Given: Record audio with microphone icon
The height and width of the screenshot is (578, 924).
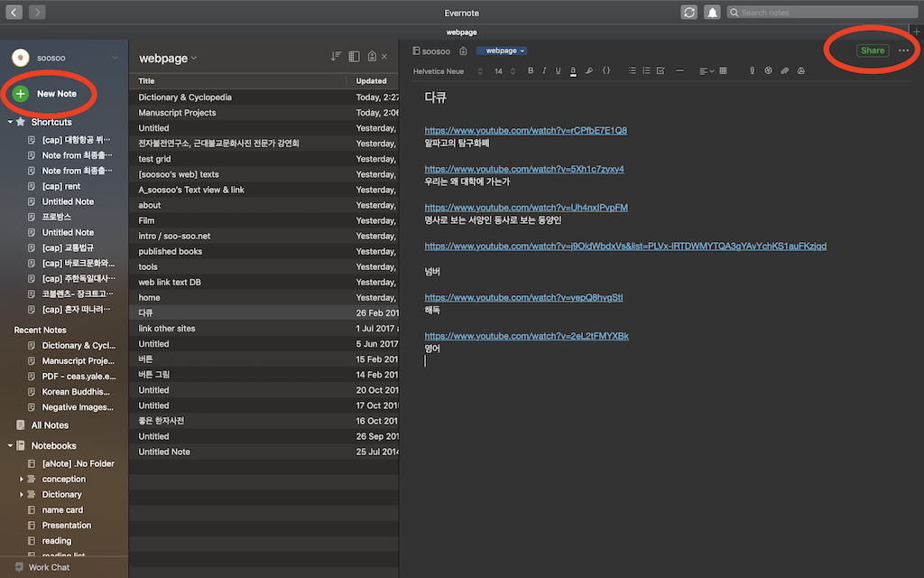Looking at the screenshot, I should (x=752, y=70).
